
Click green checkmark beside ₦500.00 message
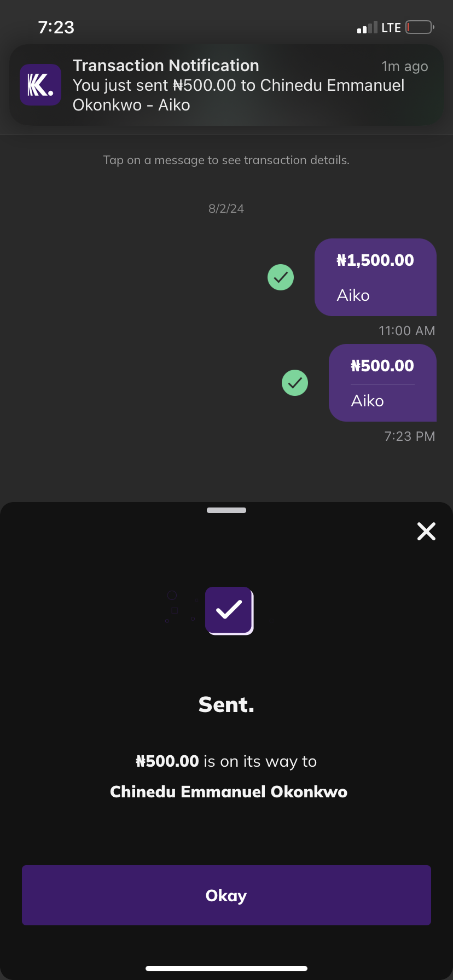point(295,383)
